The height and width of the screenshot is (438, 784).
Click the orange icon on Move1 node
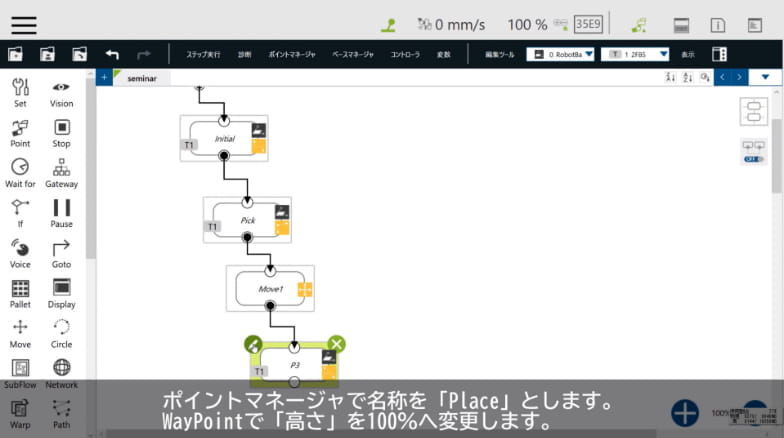(304, 290)
